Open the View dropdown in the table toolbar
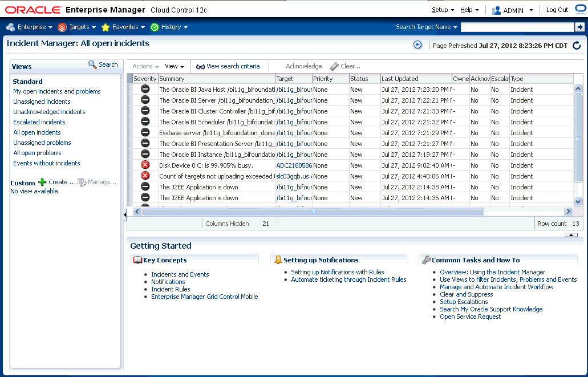 pos(175,66)
